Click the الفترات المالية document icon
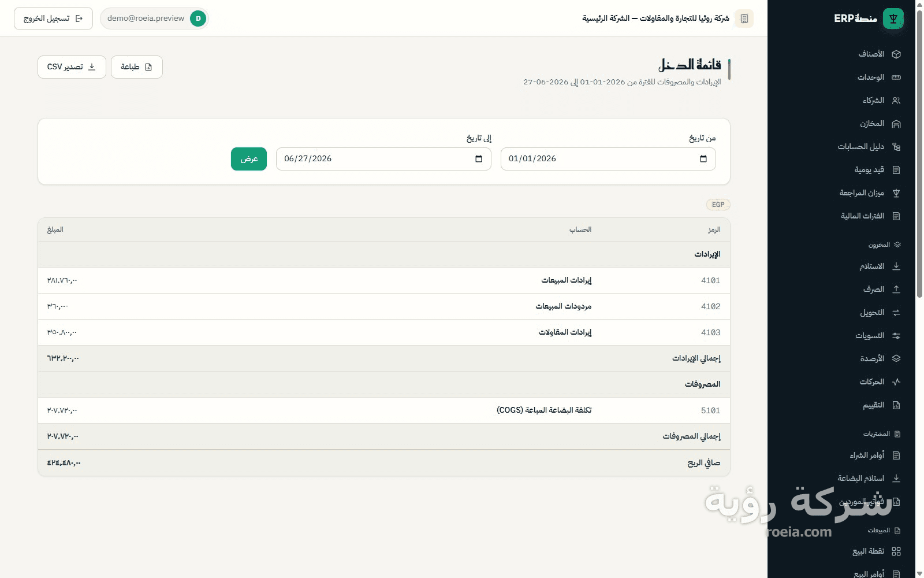924x578 pixels. pos(896,216)
